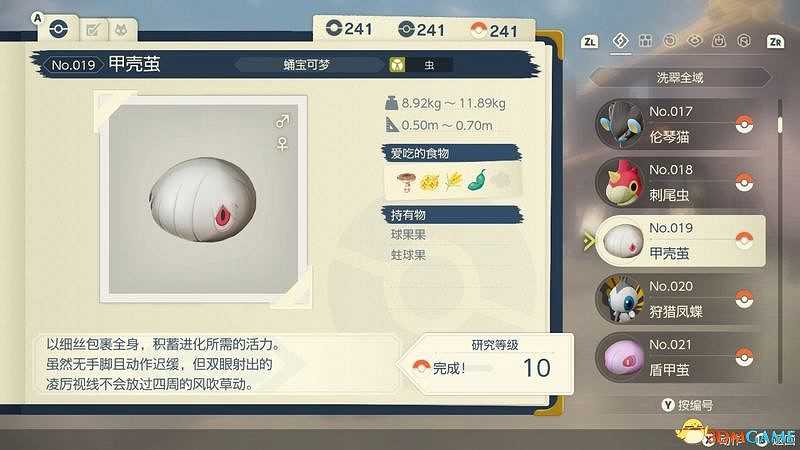Choose No.021 盾甲茧 entry
Image resolution: width=800 pixels, height=450 pixels.
[680, 357]
